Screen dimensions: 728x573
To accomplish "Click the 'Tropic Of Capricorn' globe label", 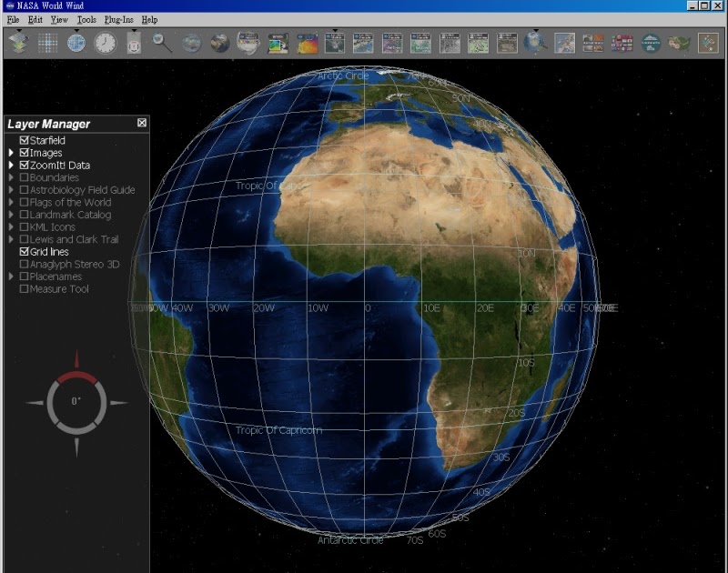I will click(278, 430).
